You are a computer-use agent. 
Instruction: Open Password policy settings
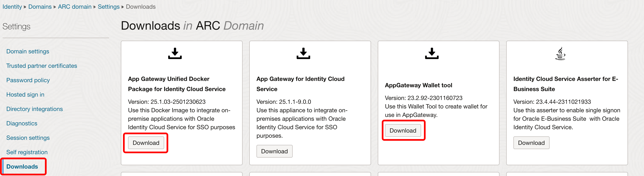pos(28,80)
